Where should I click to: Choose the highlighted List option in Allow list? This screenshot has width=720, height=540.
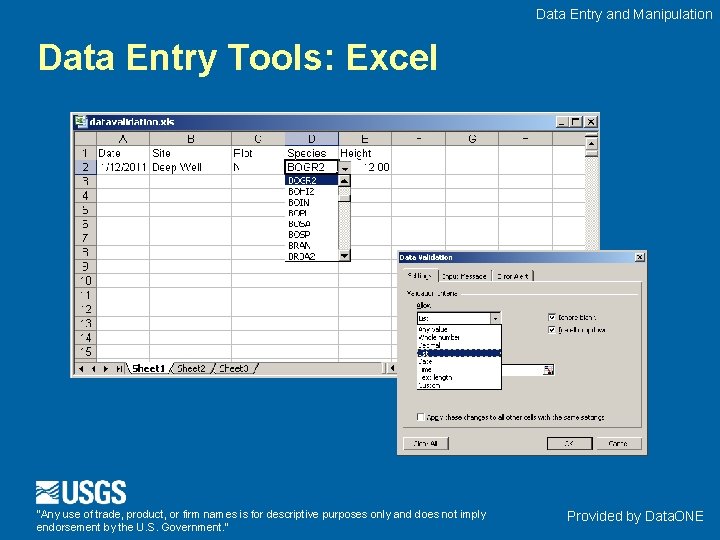click(x=459, y=353)
